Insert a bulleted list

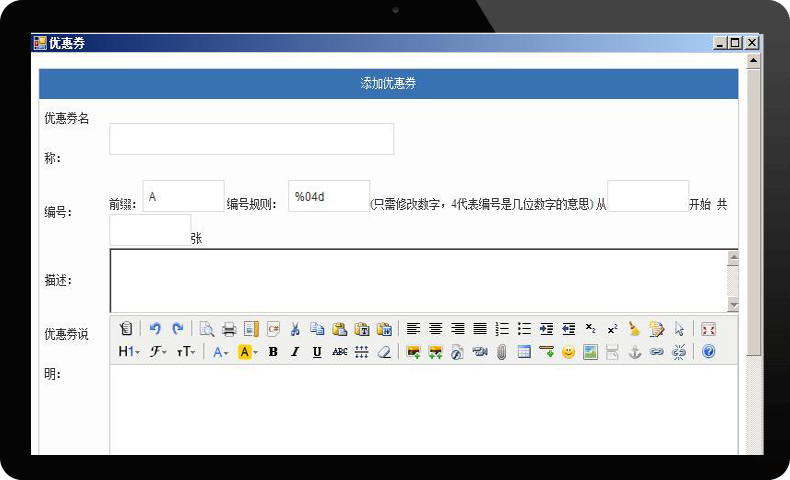(x=524, y=329)
